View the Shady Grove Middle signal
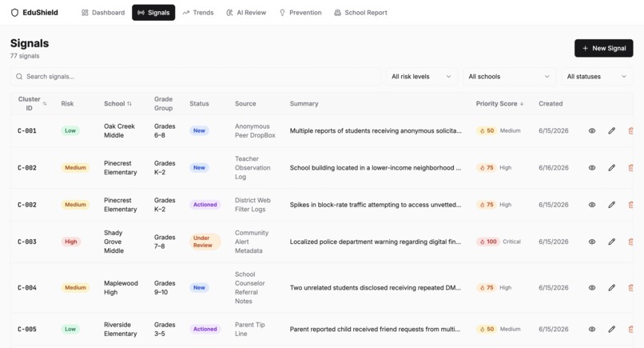The image size is (644, 348). point(592,242)
